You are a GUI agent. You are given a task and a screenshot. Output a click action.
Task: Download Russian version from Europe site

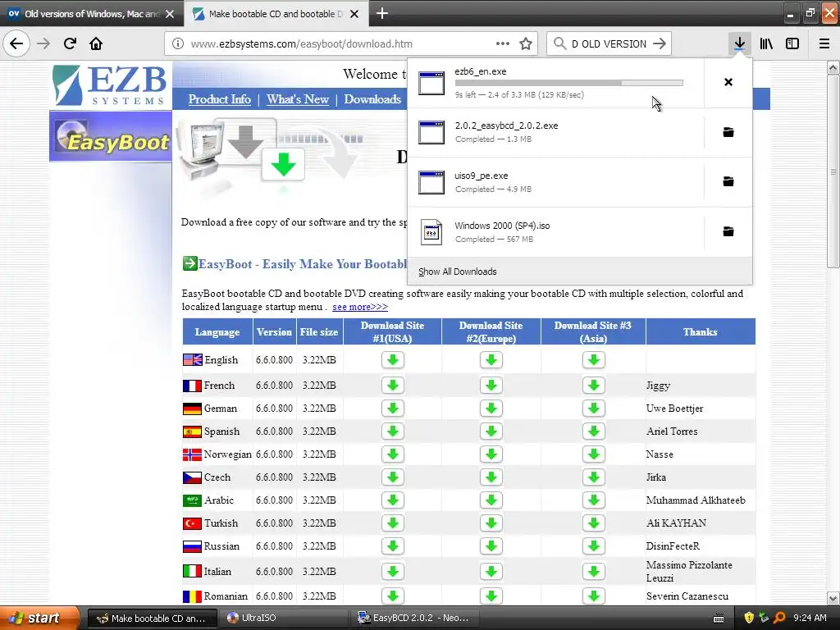(x=491, y=546)
